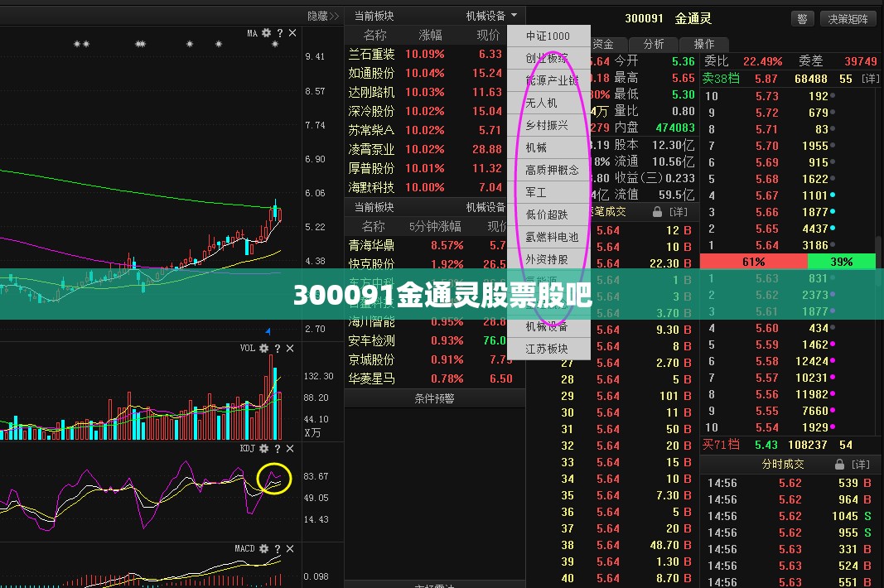Select stock row 青海华鼎

click(x=426, y=245)
